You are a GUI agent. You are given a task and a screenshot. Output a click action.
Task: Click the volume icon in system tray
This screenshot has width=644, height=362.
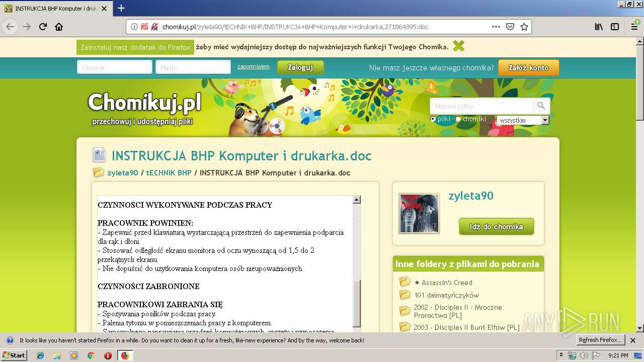point(584,355)
